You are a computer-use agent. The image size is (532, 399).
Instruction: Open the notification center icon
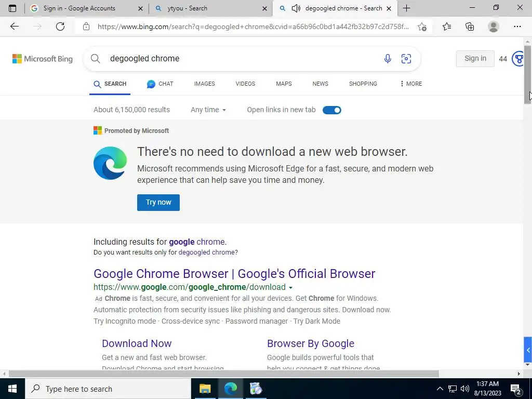click(x=516, y=389)
